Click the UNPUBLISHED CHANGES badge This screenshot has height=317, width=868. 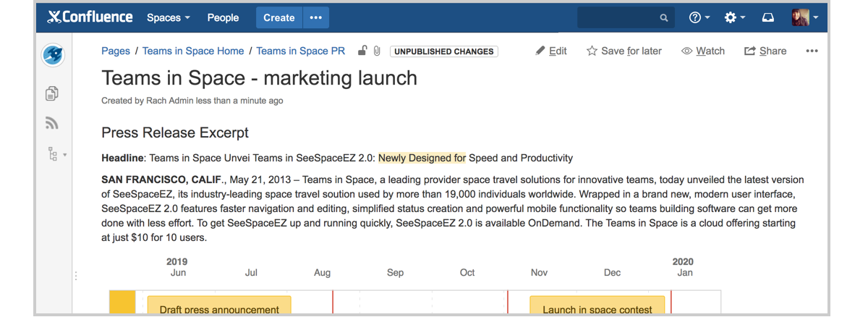(x=444, y=51)
